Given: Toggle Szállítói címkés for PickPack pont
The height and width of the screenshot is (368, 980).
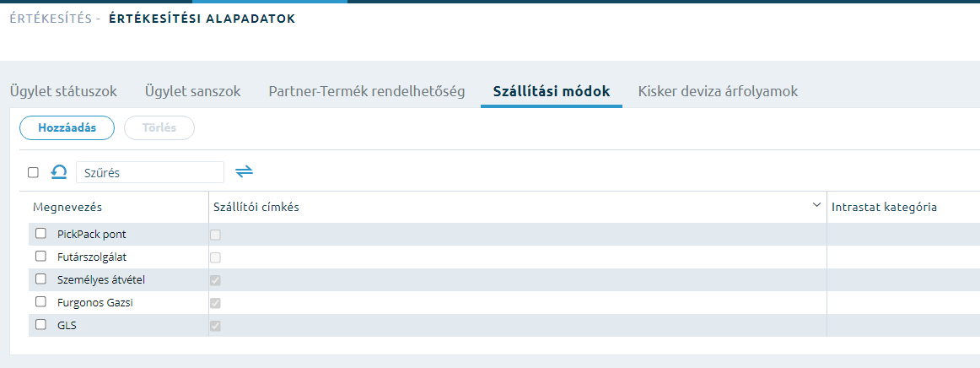Looking at the screenshot, I should 216,235.
